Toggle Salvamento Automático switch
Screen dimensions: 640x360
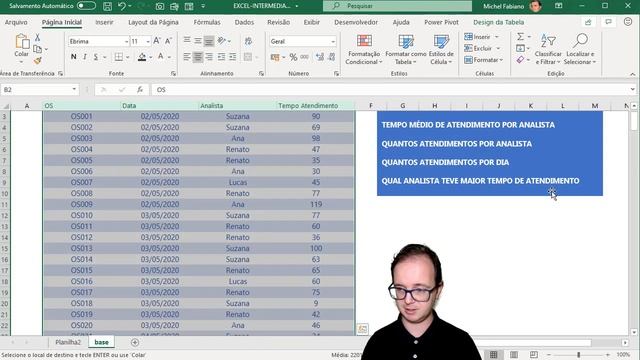[x=86, y=6]
